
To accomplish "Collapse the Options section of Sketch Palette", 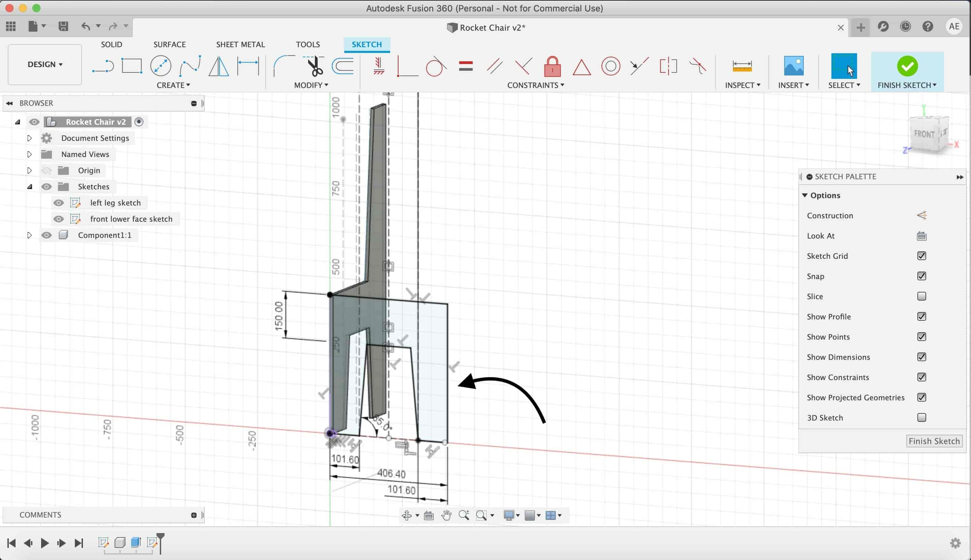I will [805, 195].
